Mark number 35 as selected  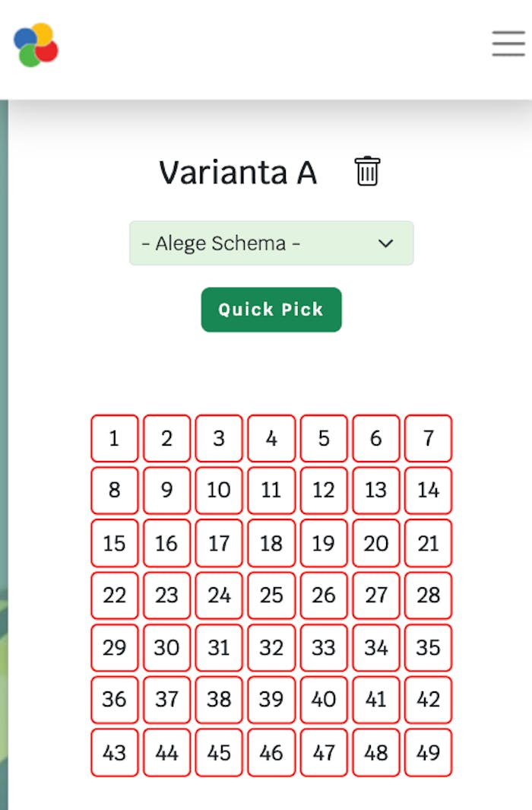click(428, 647)
